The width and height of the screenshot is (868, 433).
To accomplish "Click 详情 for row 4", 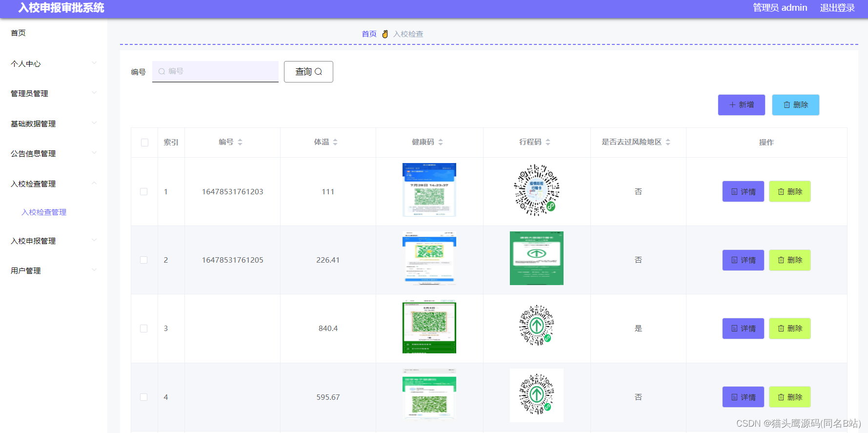I will click(743, 397).
